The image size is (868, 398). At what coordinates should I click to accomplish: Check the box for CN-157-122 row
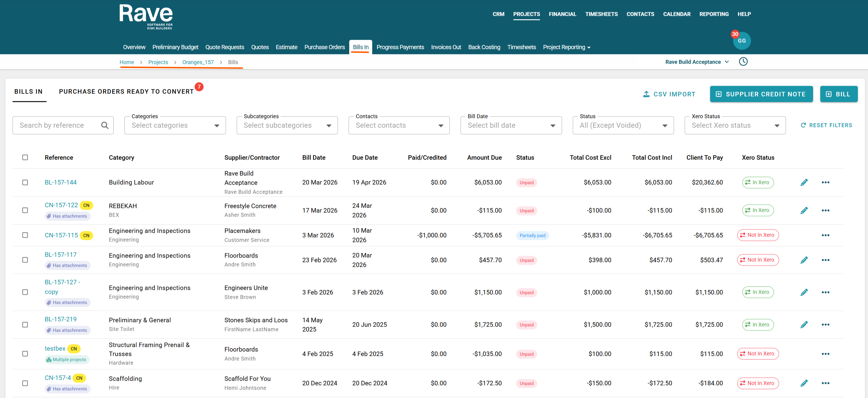(x=25, y=210)
